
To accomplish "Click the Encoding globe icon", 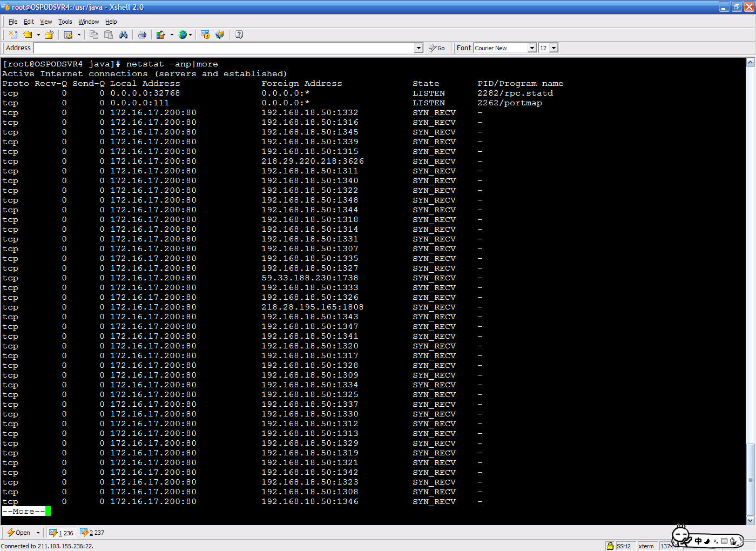I will tap(183, 35).
